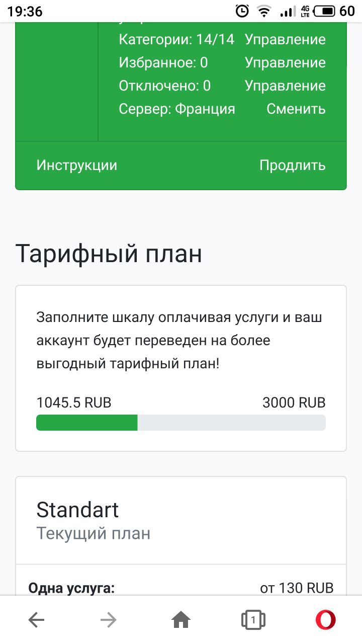Tap the alarm clock status icon
This screenshot has height=644, width=362.
242,11
